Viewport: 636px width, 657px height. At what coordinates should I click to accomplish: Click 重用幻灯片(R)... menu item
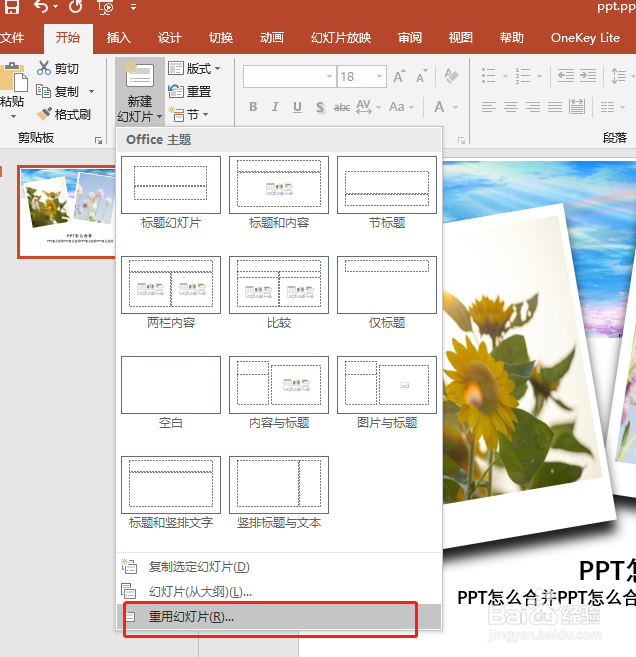click(279, 616)
